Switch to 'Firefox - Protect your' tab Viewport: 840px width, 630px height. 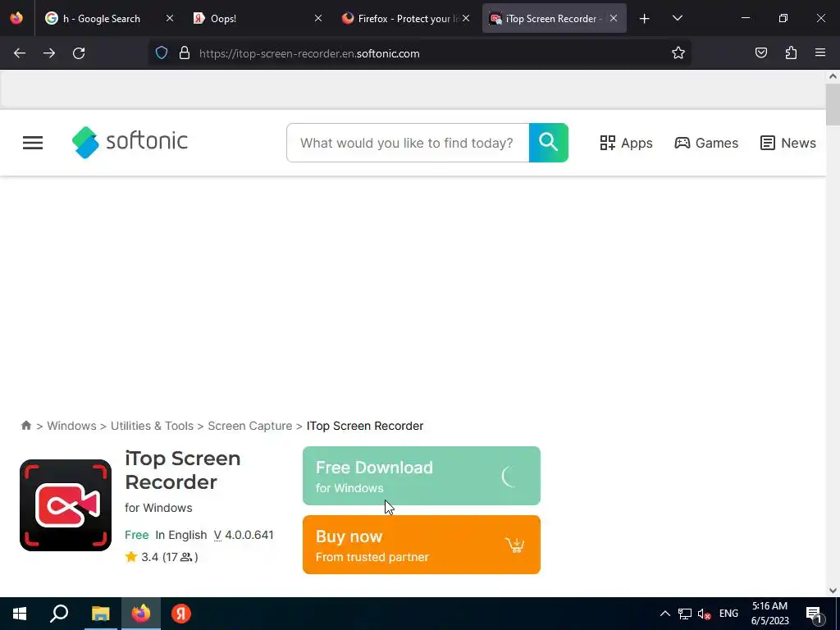tap(405, 18)
